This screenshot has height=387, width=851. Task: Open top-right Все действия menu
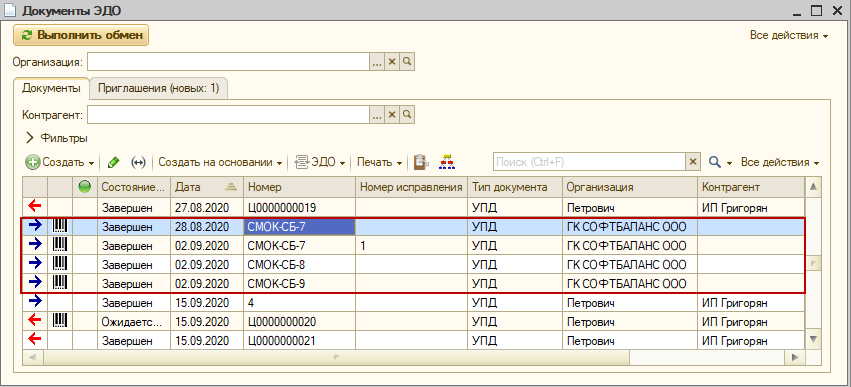[789, 35]
